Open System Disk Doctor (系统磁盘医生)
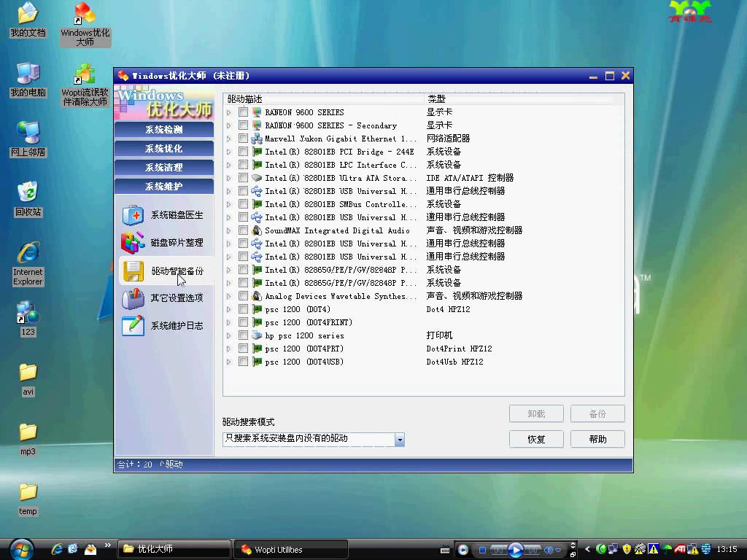The image size is (747, 560). click(163, 215)
